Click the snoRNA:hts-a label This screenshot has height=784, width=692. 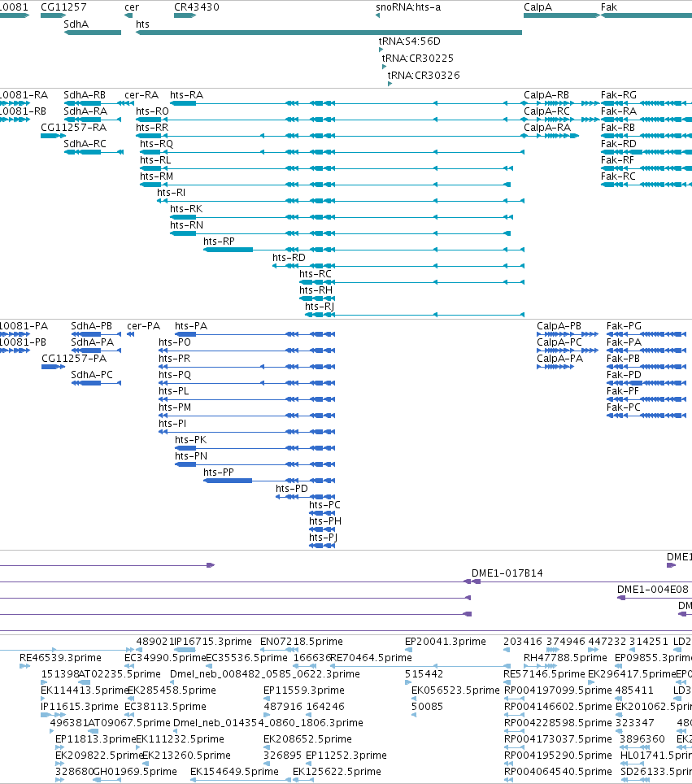point(408,7)
